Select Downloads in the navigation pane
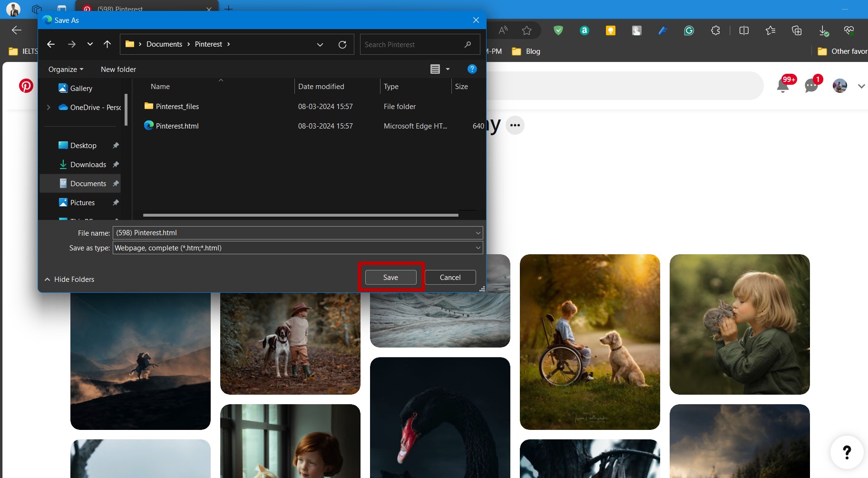868x478 pixels. coord(88,165)
